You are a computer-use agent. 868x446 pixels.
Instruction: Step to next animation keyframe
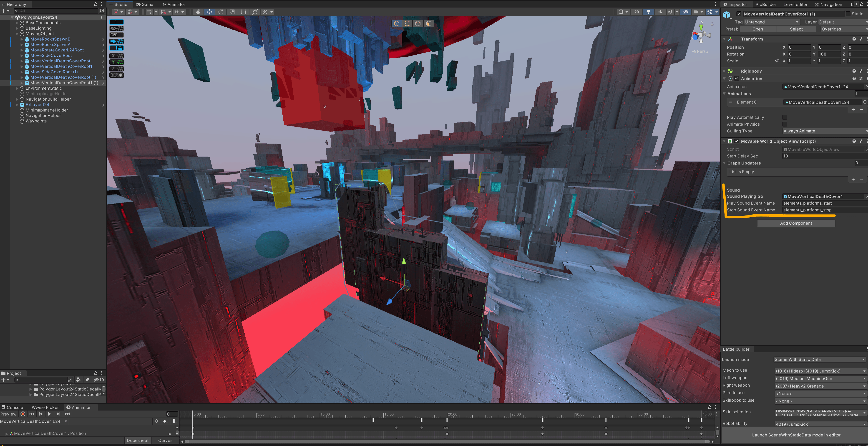(x=58, y=414)
